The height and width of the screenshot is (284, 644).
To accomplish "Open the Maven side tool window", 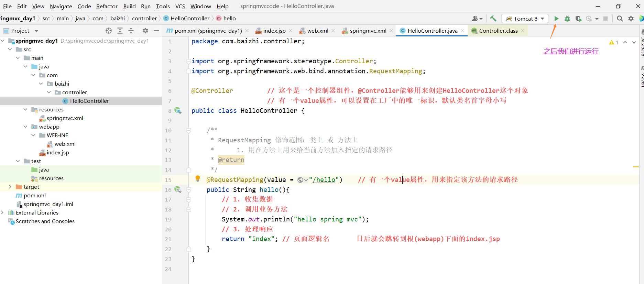I will pyautogui.click(x=642, y=76).
